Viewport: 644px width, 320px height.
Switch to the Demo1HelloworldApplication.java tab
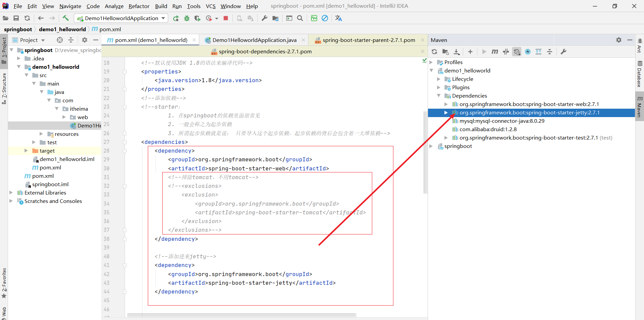point(254,40)
